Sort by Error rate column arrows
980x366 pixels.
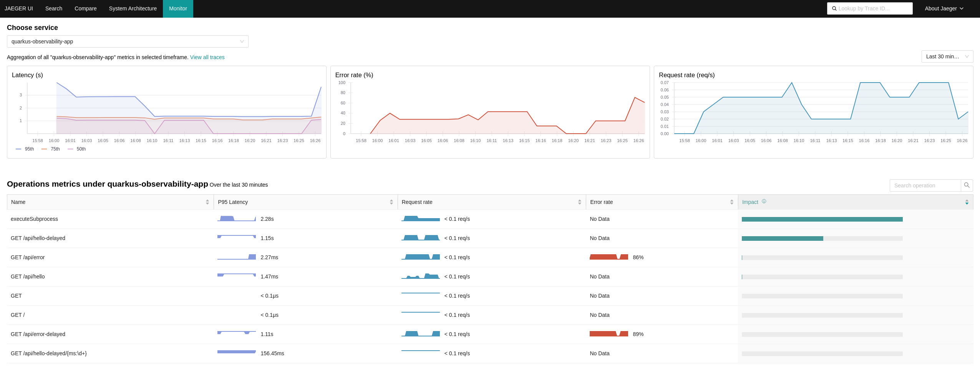point(731,202)
